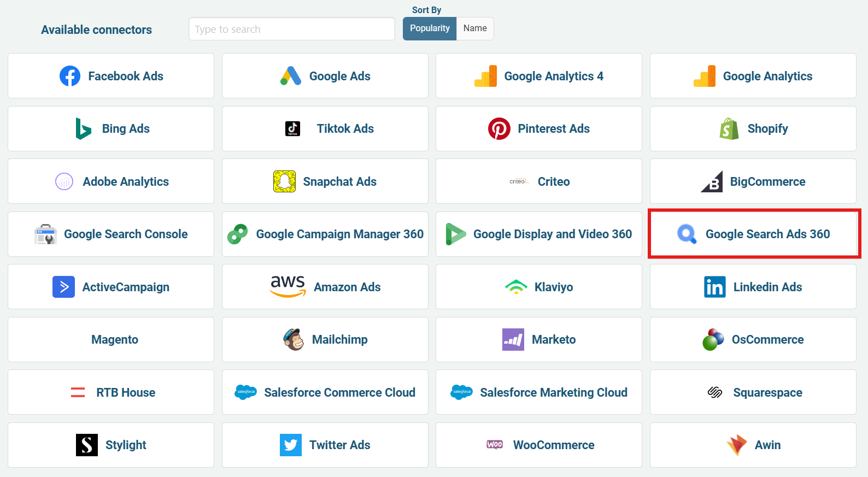Click the Google Search Ads 360 magnifier icon
Viewport: 868px width, 477px height.
[x=687, y=234]
